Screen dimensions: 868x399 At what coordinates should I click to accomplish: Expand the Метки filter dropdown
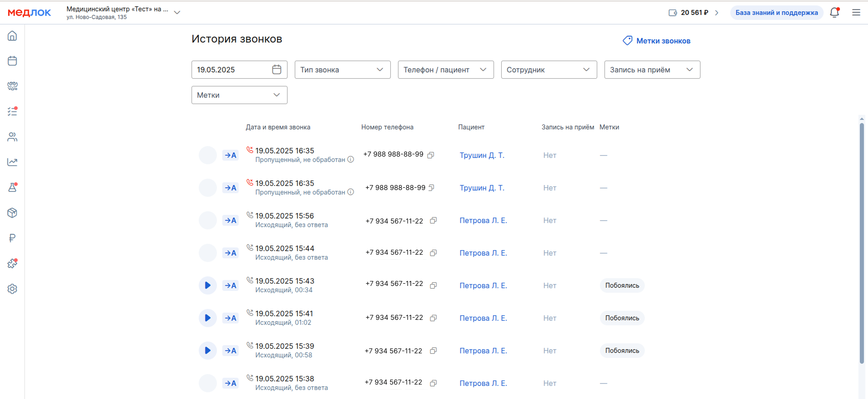[240, 95]
